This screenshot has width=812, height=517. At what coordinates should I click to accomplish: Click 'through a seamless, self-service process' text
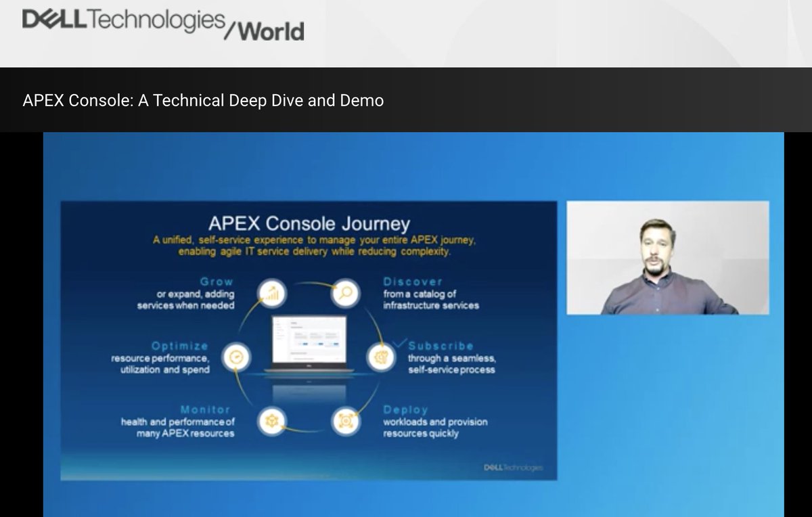(451, 363)
